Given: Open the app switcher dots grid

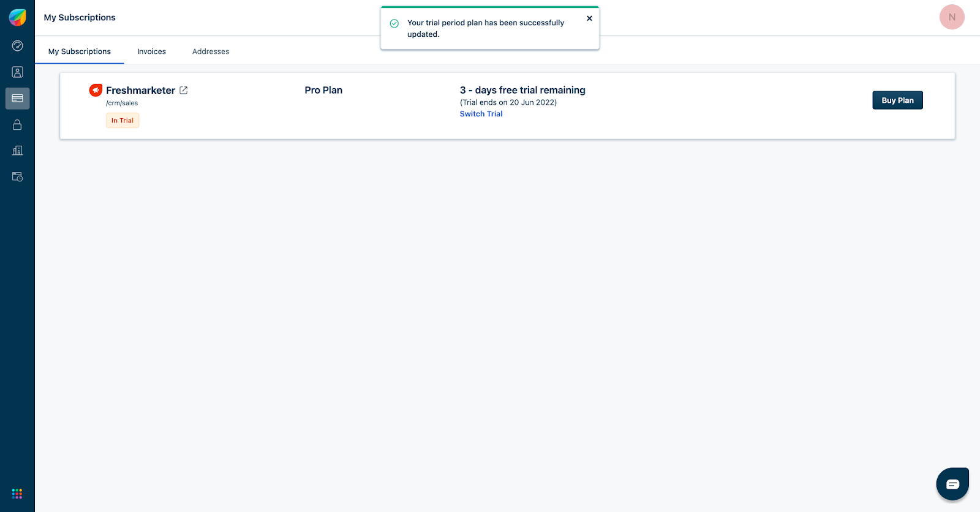Looking at the screenshot, I should click(17, 494).
